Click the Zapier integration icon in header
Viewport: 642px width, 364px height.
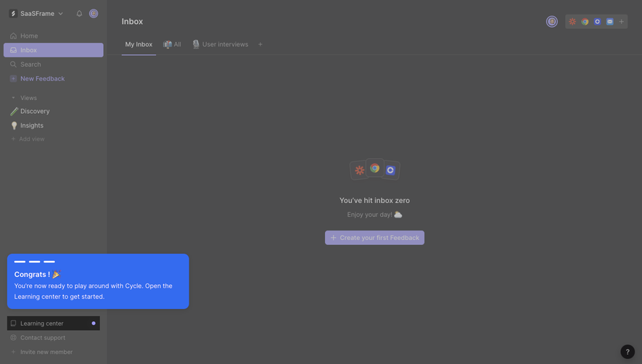pyautogui.click(x=572, y=22)
